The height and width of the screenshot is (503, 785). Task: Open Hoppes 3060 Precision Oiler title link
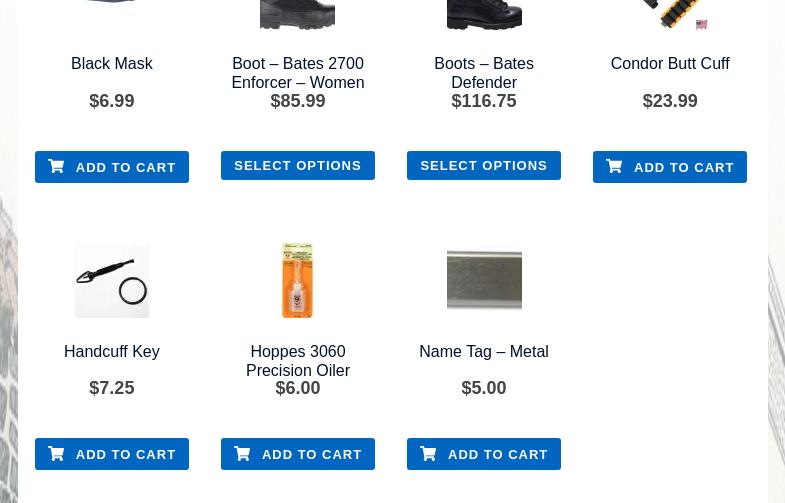click(298, 361)
